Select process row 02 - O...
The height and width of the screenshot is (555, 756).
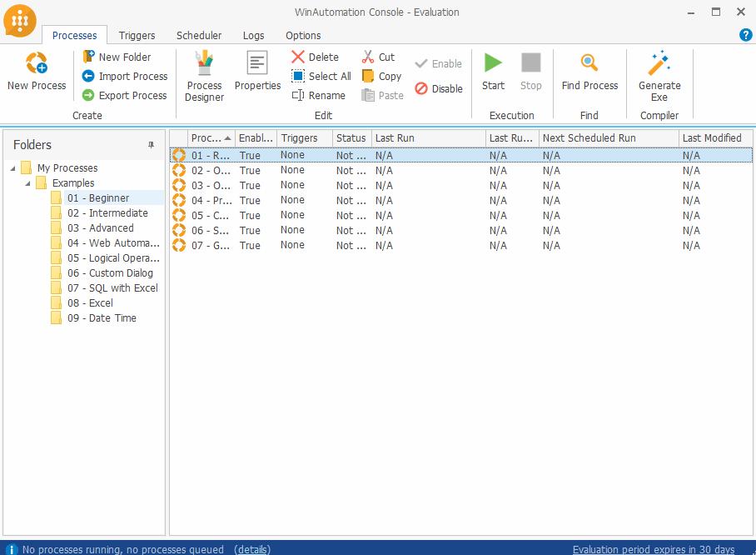click(x=461, y=170)
